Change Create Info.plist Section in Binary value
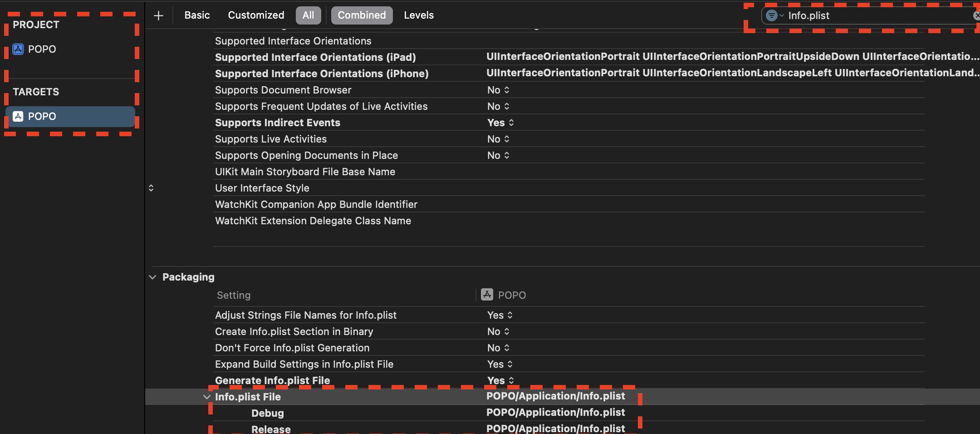Screen dimensions: 980x434 click(x=498, y=331)
